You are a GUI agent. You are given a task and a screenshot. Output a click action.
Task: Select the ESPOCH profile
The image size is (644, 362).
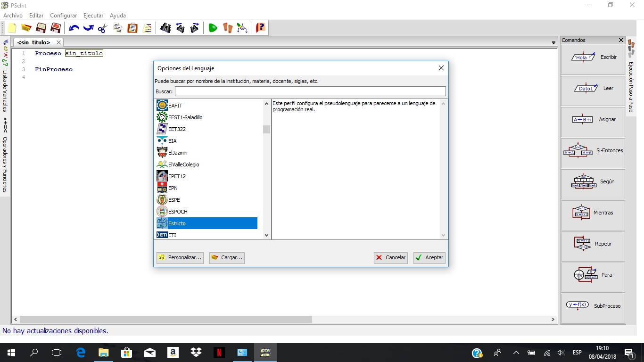click(206, 212)
